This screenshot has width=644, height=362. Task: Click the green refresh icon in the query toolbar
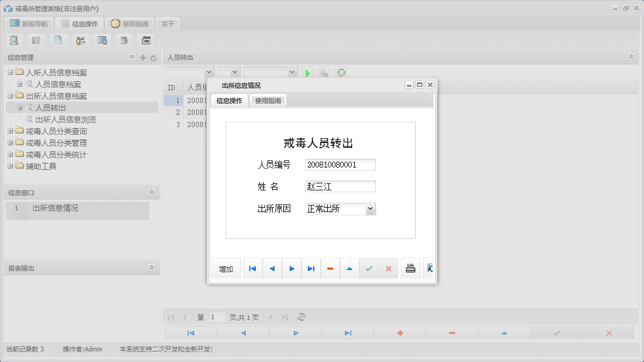click(x=341, y=72)
